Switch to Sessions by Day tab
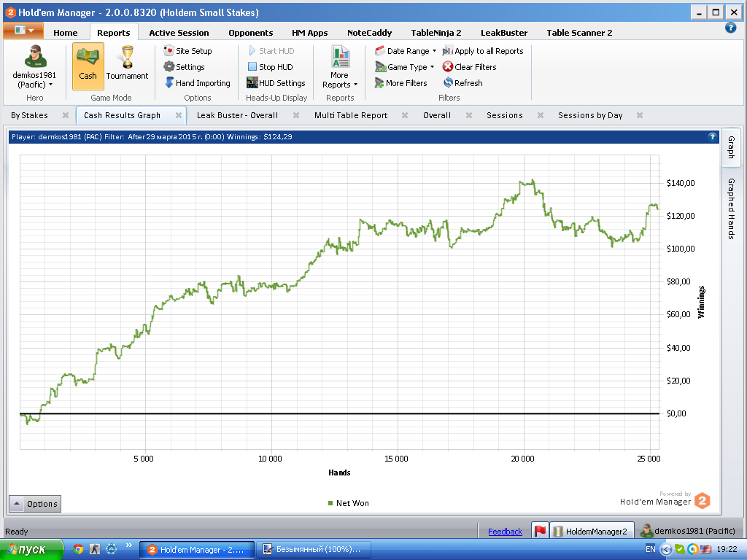The image size is (747, 560). coord(590,115)
